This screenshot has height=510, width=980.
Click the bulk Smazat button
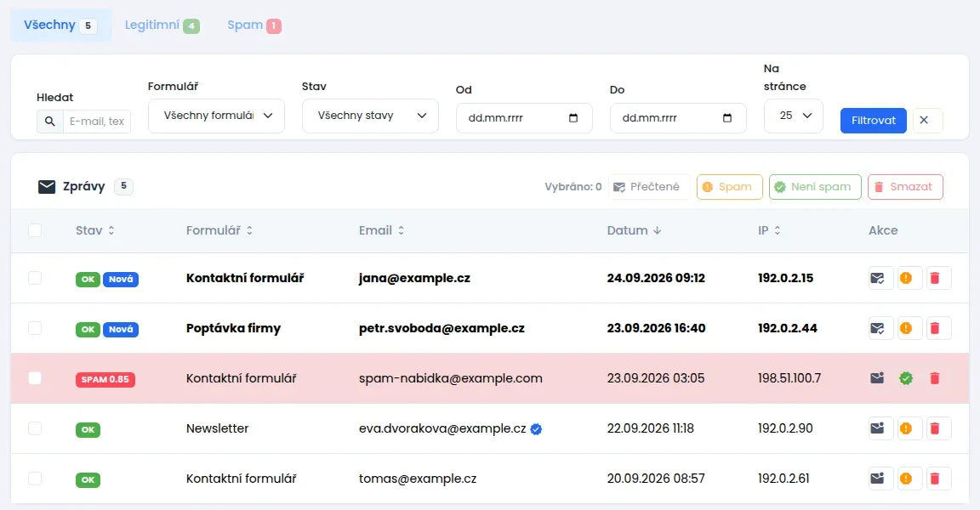(x=905, y=187)
